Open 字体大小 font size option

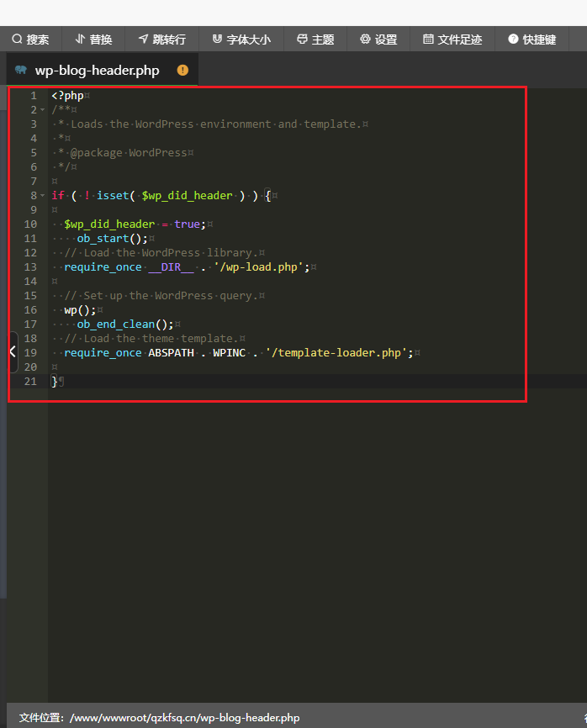pyautogui.click(x=241, y=40)
